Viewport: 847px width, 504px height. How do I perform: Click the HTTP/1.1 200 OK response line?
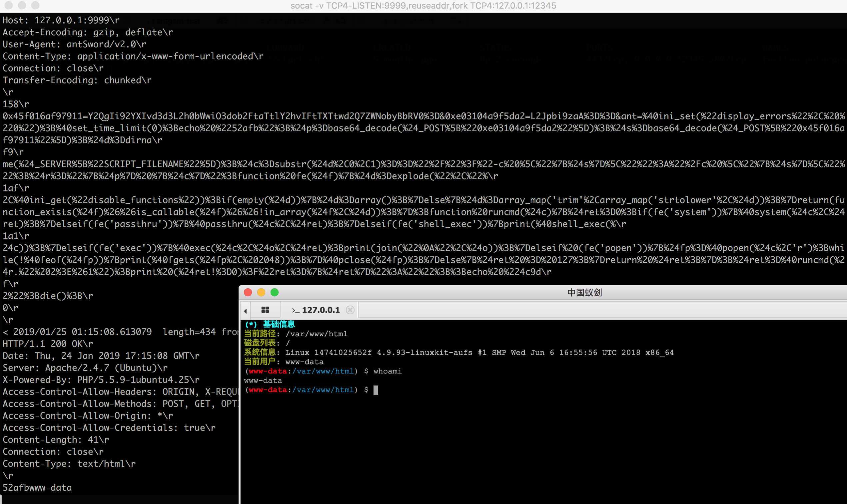pos(48,344)
